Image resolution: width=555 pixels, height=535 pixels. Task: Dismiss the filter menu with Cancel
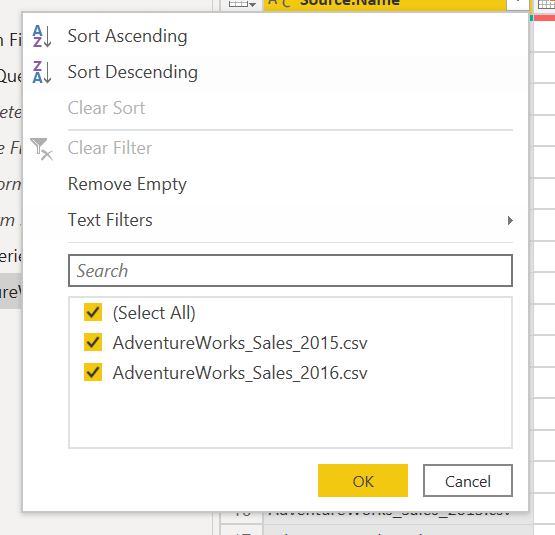(468, 481)
